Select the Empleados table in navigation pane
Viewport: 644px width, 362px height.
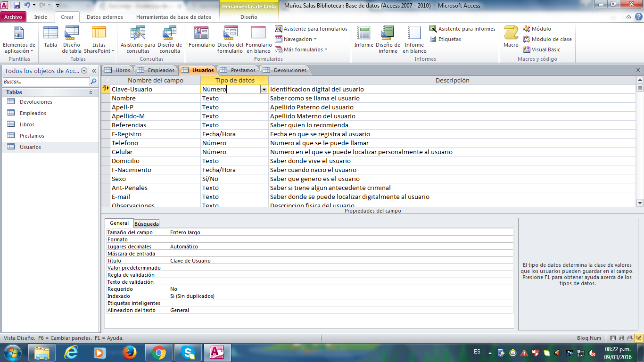(33, 113)
